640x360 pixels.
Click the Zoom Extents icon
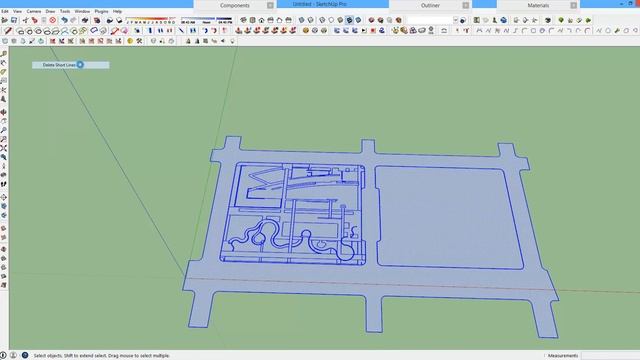(x=3, y=148)
